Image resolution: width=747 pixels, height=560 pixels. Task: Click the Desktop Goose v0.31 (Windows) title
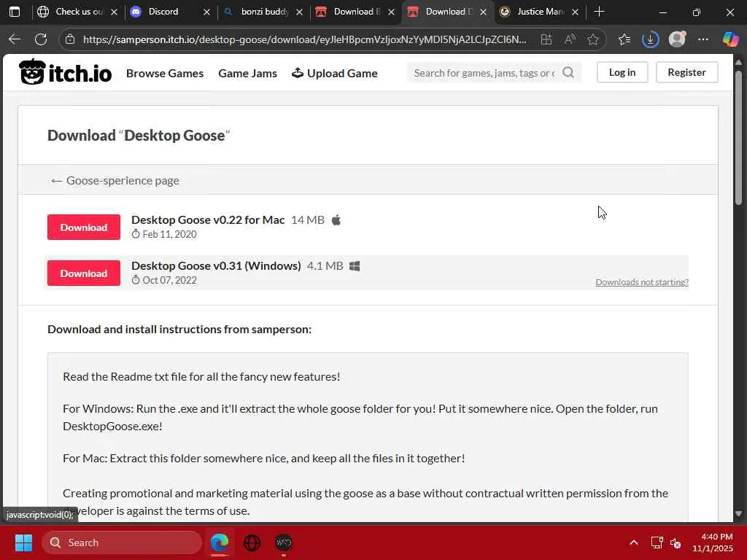pyautogui.click(x=216, y=265)
